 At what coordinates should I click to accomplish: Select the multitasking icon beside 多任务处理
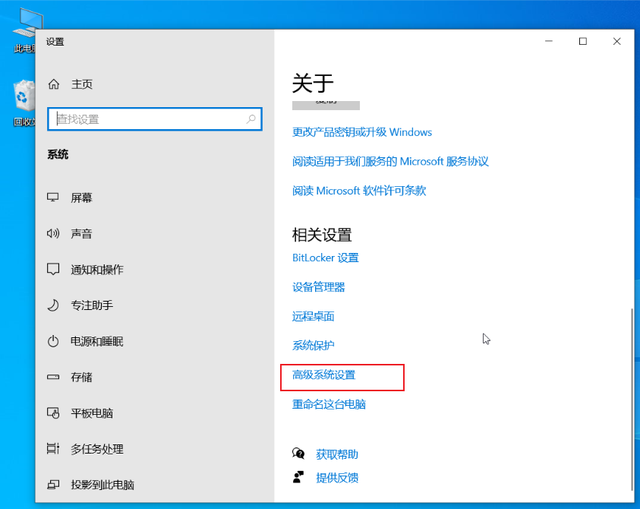(x=53, y=449)
